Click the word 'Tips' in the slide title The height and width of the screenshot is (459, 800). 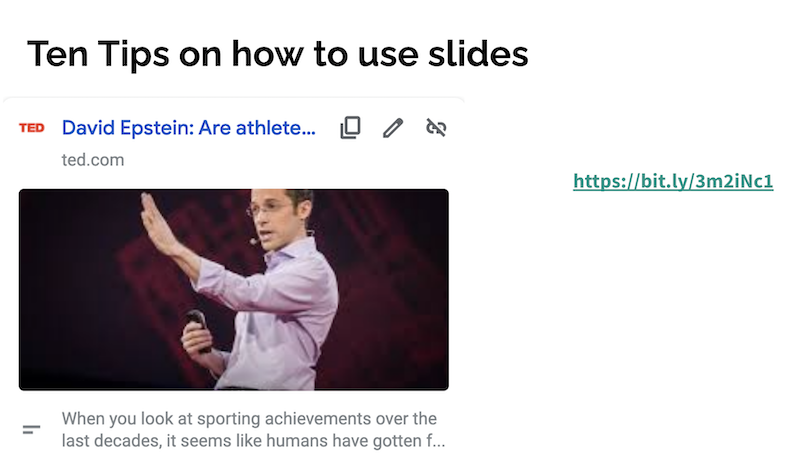point(133,54)
